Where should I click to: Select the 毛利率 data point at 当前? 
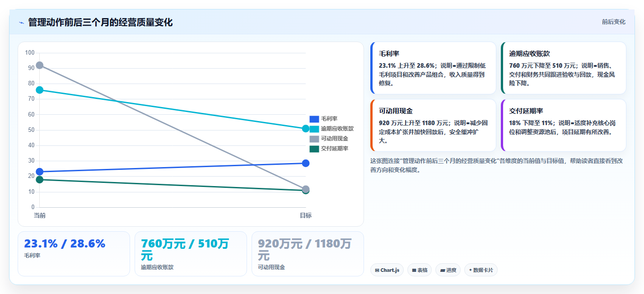[40, 172]
